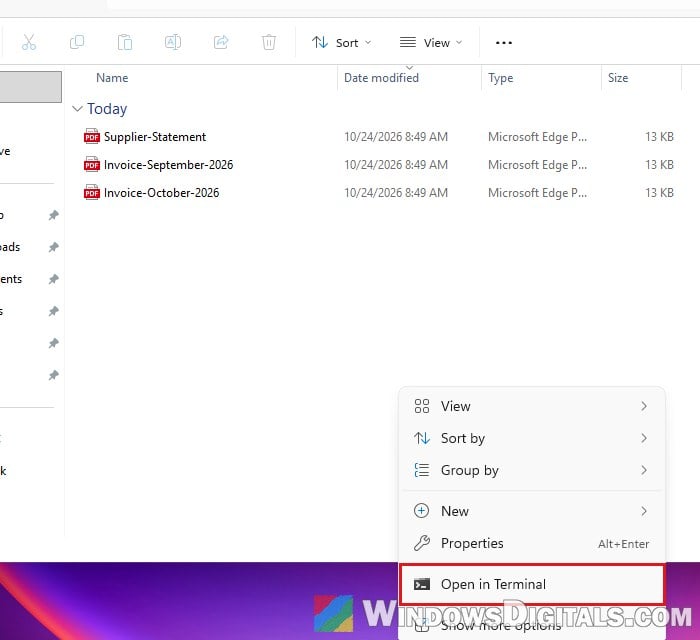The image size is (700, 640).
Task: Sort by the Type column header
Action: (x=500, y=78)
